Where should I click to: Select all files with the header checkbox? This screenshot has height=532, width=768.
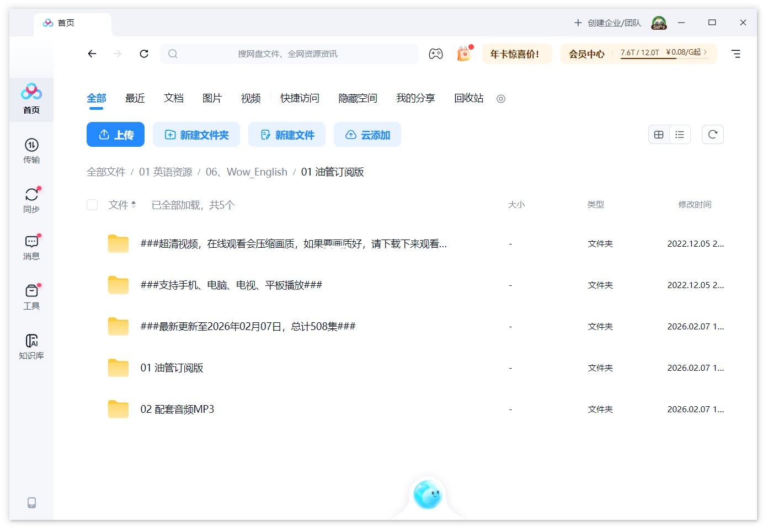92,204
